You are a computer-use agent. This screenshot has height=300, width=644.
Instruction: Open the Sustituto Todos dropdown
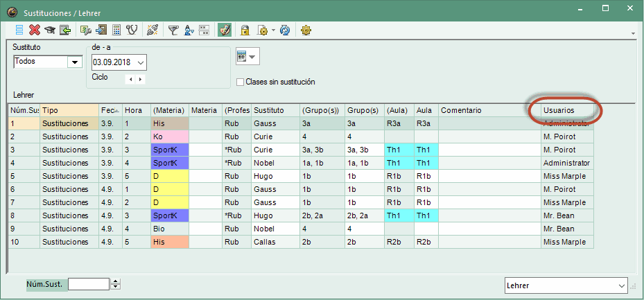pyautogui.click(x=74, y=62)
